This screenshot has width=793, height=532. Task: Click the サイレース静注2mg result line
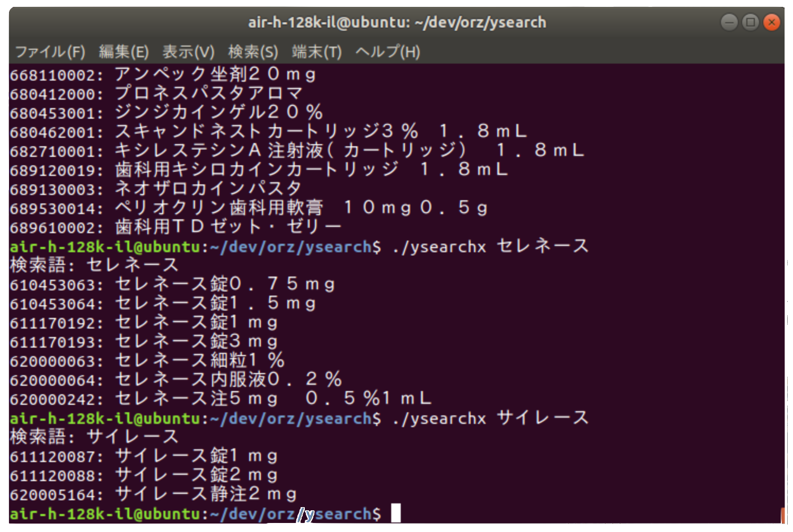click(206, 494)
